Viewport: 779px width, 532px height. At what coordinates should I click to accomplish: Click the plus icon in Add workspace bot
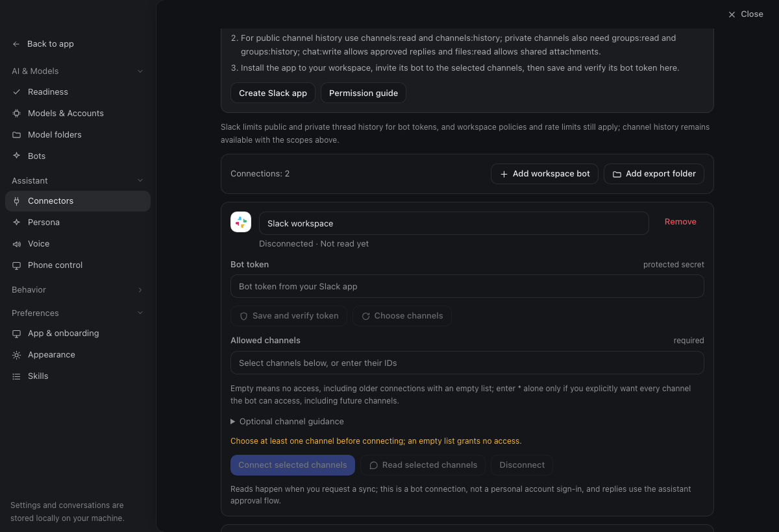coord(504,174)
